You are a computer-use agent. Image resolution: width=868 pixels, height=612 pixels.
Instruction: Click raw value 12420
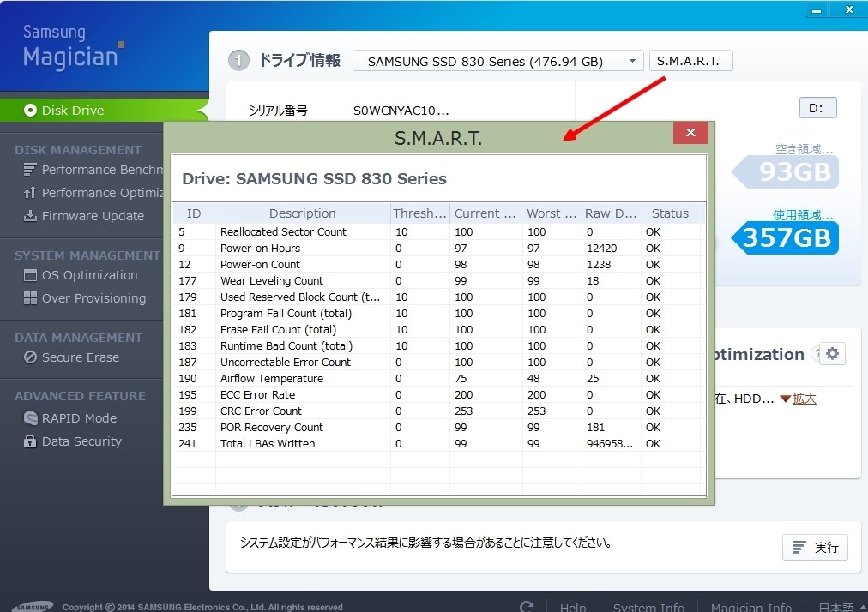point(602,249)
